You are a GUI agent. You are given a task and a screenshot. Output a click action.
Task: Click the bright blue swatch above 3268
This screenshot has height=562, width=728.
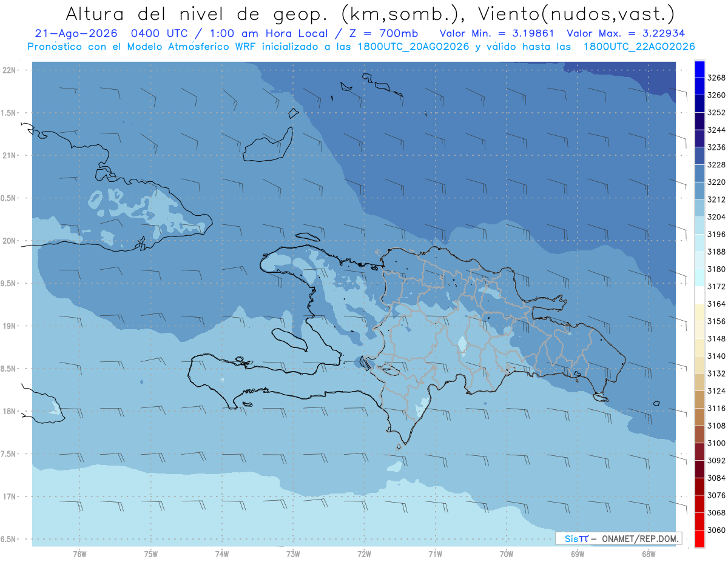pyautogui.click(x=699, y=69)
